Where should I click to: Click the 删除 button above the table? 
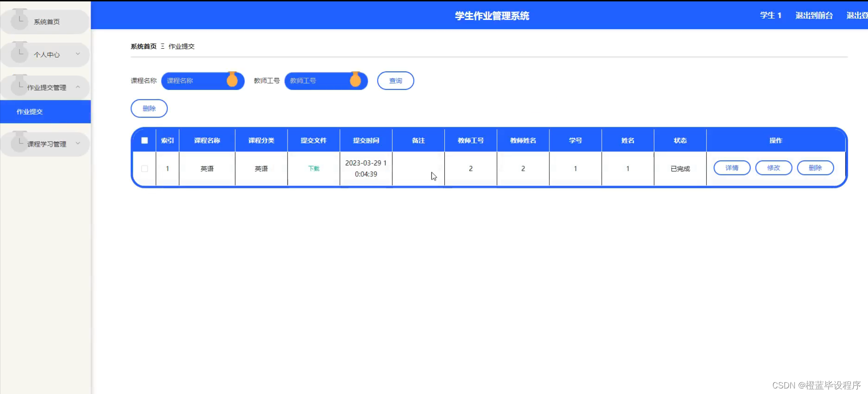[x=149, y=108]
